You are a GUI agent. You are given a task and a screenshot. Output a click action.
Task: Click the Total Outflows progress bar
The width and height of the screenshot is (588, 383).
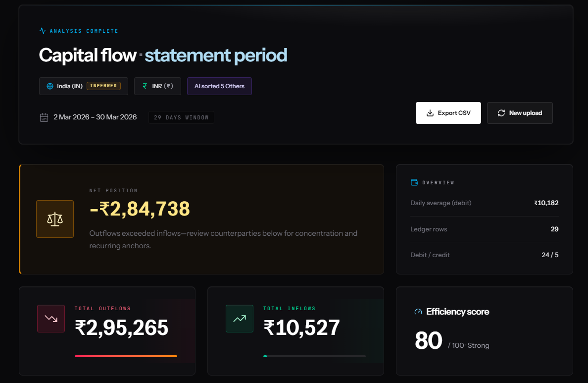(x=126, y=356)
